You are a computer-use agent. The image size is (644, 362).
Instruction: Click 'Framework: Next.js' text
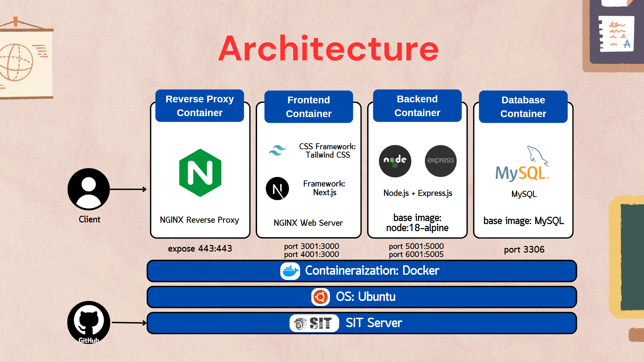coord(324,188)
